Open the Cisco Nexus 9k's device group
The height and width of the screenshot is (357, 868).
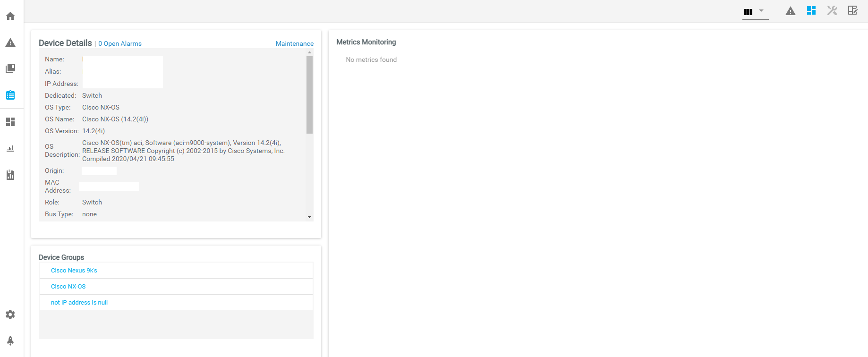[74, 271]
